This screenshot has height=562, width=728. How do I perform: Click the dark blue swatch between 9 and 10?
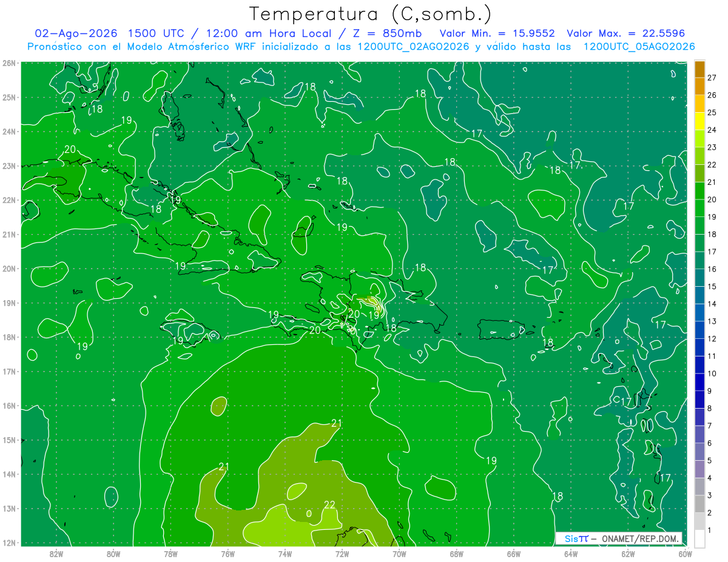click(x=699, y=382)
